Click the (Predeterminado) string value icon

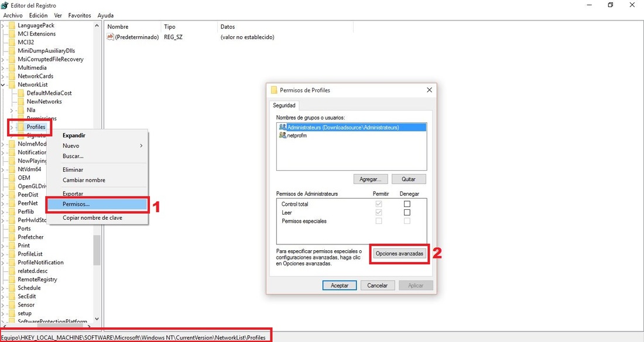point(110,37)
